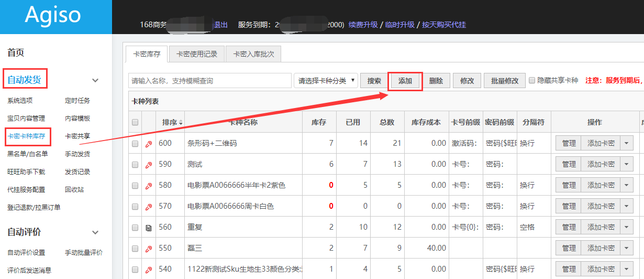The width and height of the screenshot is (644, 279).
Task: Click the 删除 button
Action: point(436,81)
